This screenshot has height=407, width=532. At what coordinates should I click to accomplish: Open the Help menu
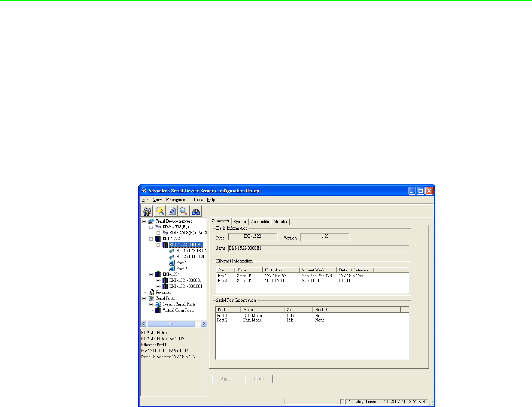[211, 200]
